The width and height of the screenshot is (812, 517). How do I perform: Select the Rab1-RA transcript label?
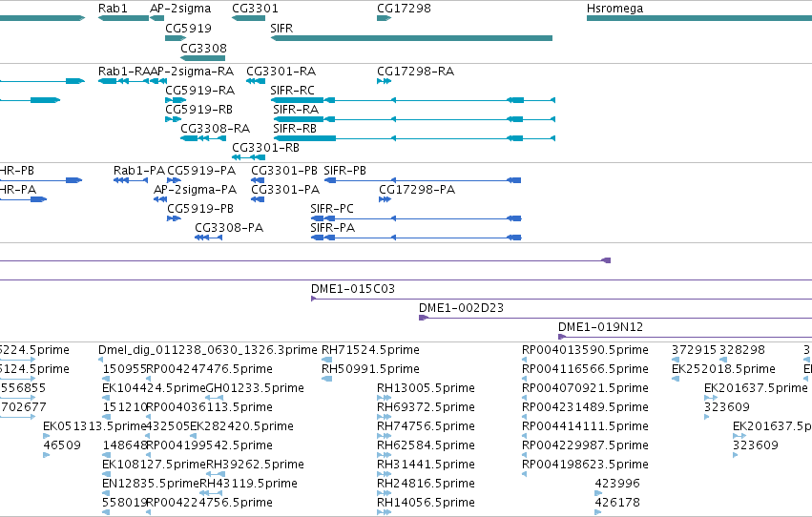click(x=124, y=72)
